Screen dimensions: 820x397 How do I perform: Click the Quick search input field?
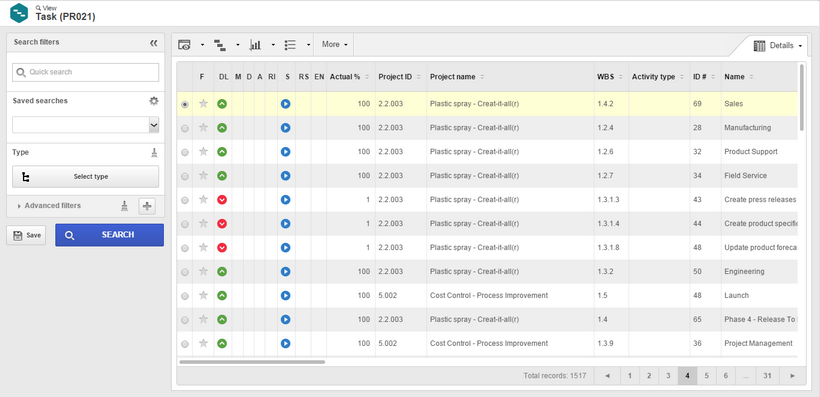[85, 72]
